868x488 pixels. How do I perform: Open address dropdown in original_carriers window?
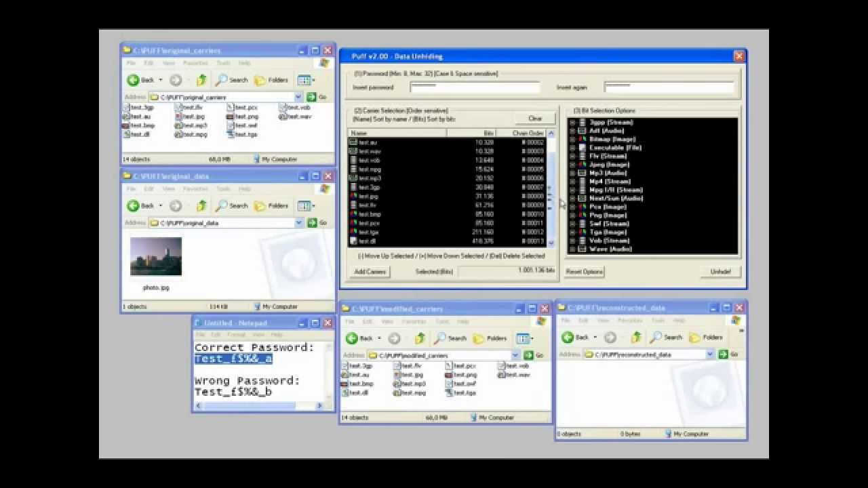point(298,97)
